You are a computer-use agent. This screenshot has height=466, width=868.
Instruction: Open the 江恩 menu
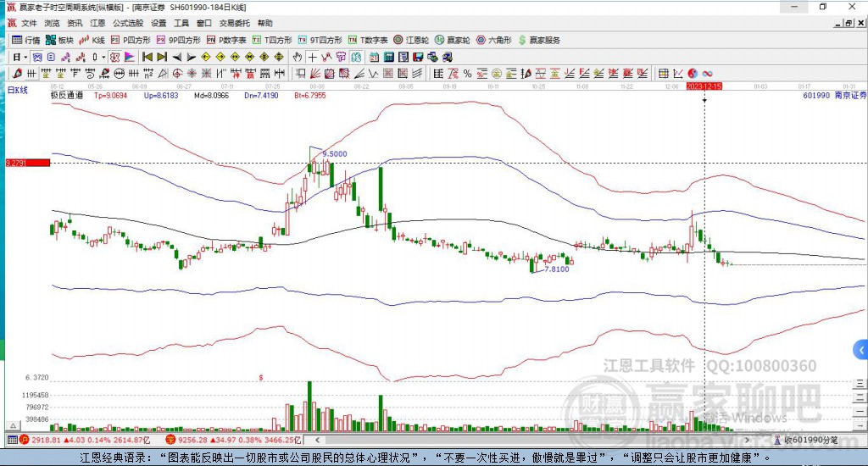coord(97,23)
